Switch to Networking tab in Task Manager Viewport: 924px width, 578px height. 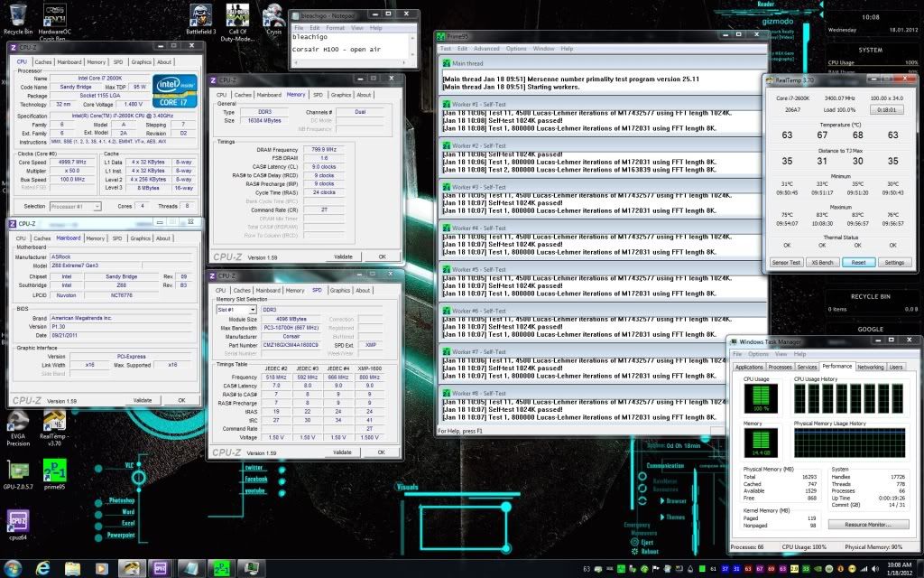tap(871, 367)
